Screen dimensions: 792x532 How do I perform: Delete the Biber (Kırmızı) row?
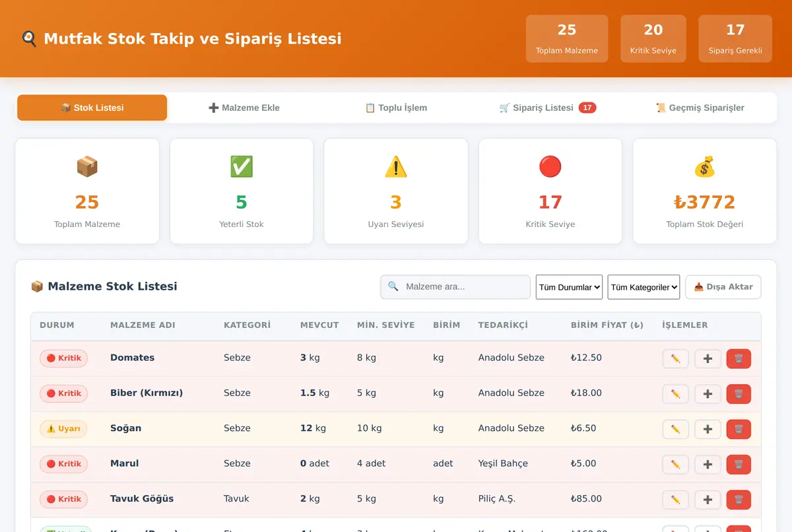point(739,394)
